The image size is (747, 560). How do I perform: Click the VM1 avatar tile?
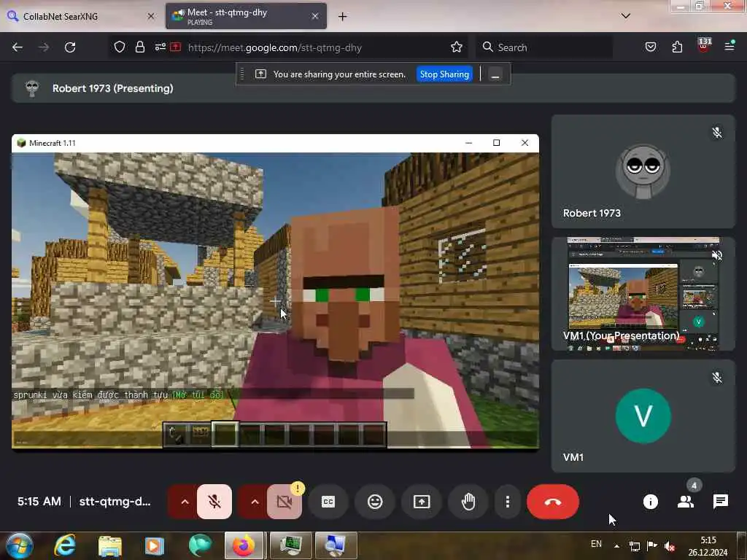point(643,416)
